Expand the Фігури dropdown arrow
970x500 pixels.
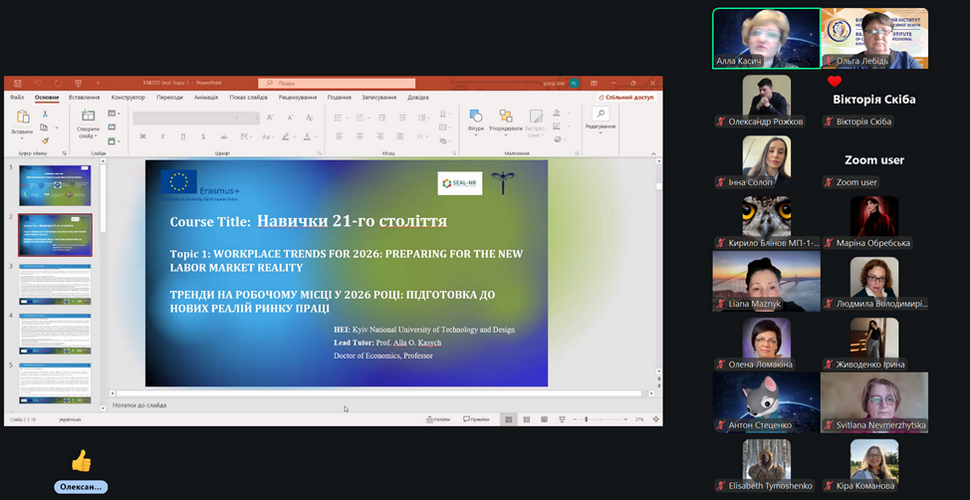476,136
